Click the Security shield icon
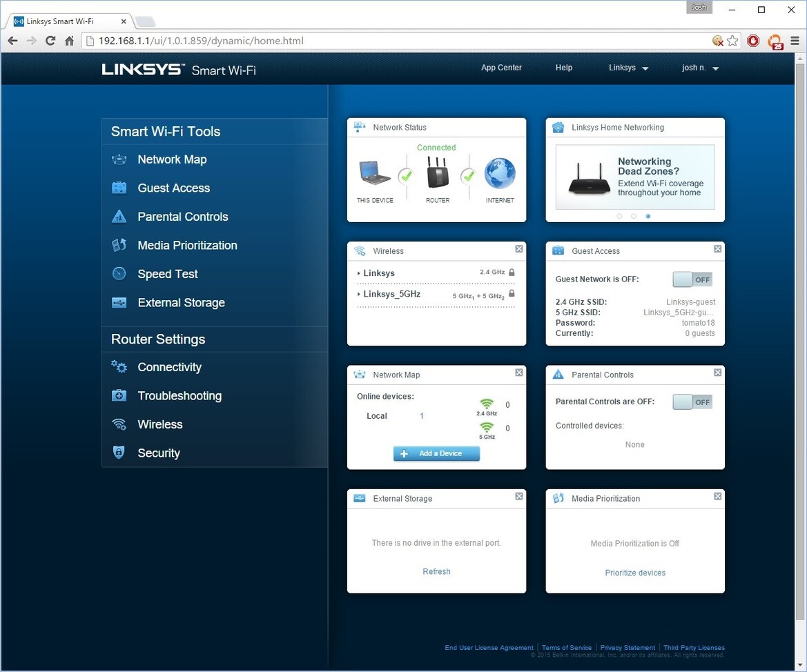807x672 pixels. tap(119, 453)
